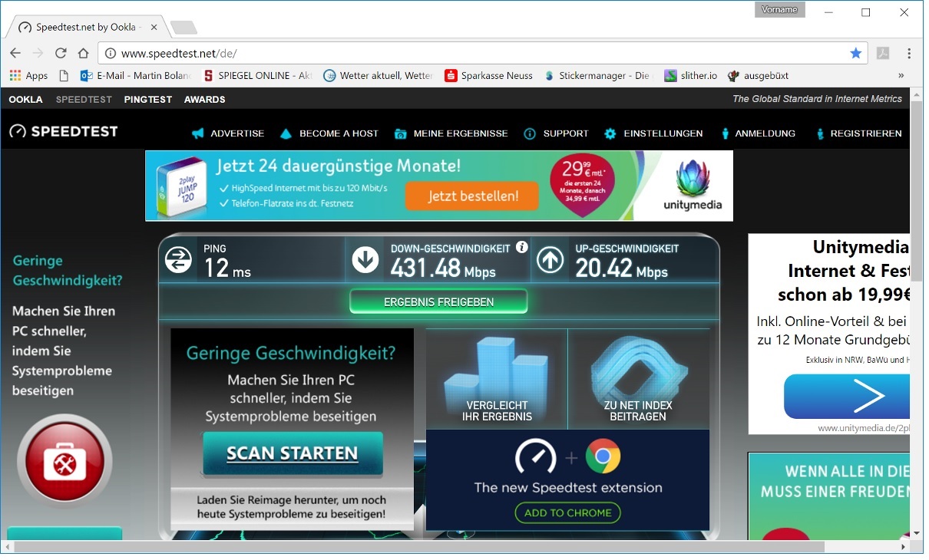Image resolution: width=929 pixels, height=560 pixels.
Task: Click the bookmark star in address bar
Action: point(855,53)
